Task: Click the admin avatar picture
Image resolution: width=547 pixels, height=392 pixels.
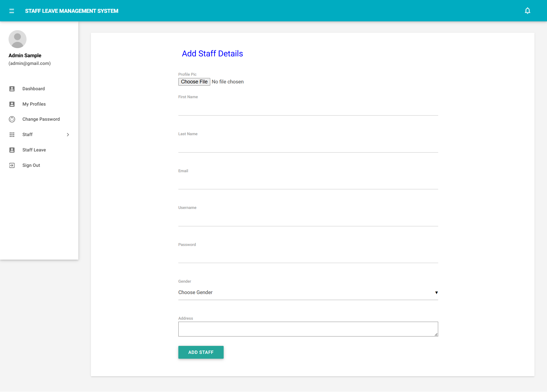Action: (x=17, y=39)
